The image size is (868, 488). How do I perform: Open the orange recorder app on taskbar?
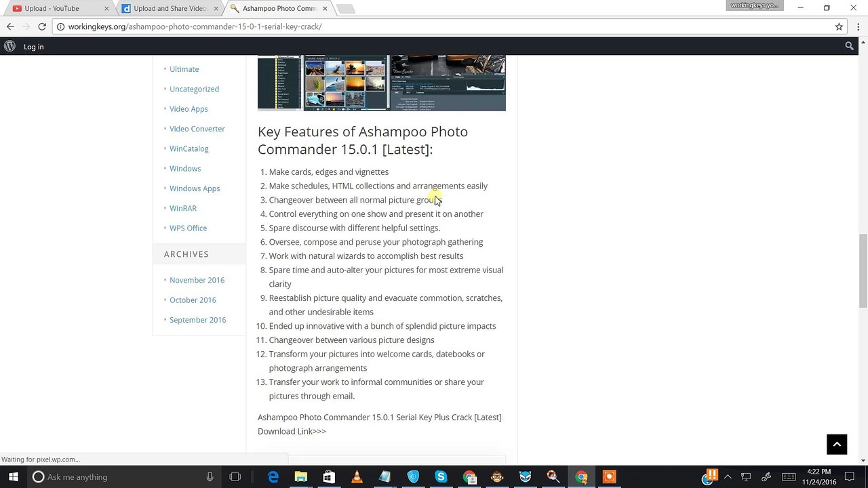pos(609,477)
